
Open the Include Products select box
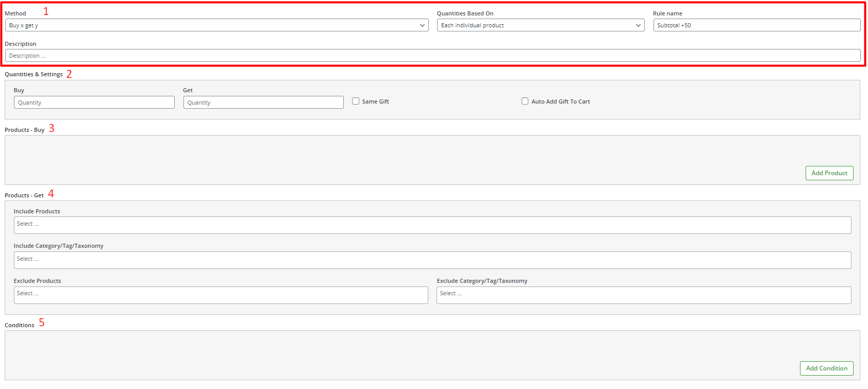432,225
